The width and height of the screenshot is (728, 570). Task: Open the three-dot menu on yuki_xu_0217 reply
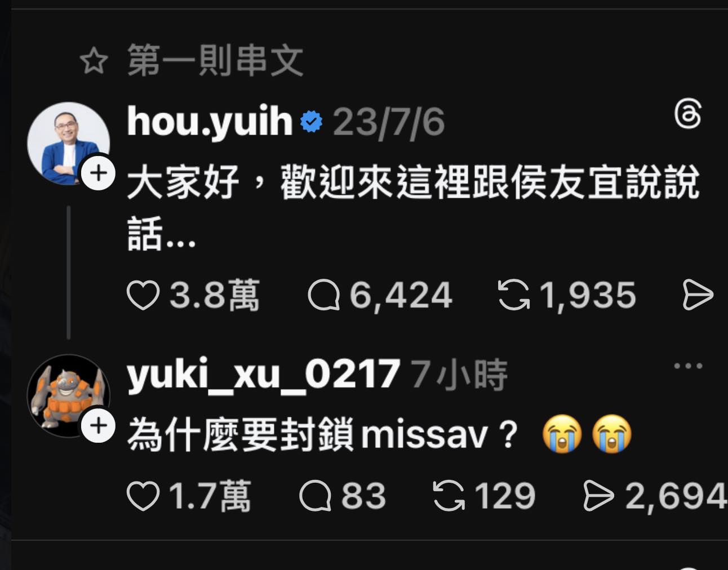point(688,366)
